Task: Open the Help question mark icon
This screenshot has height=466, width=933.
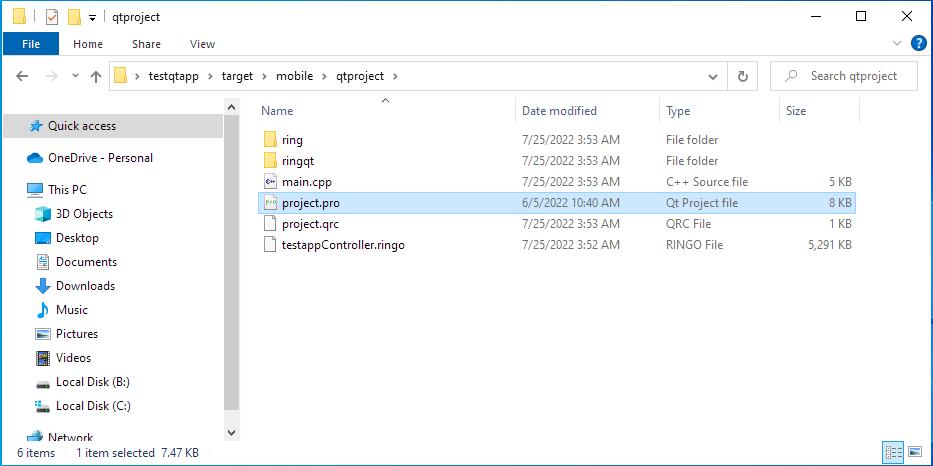Action: pos(919,44)
